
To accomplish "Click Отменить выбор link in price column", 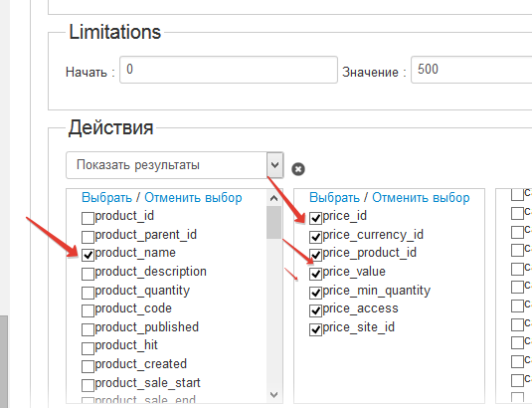I will [x=421, y=198].
